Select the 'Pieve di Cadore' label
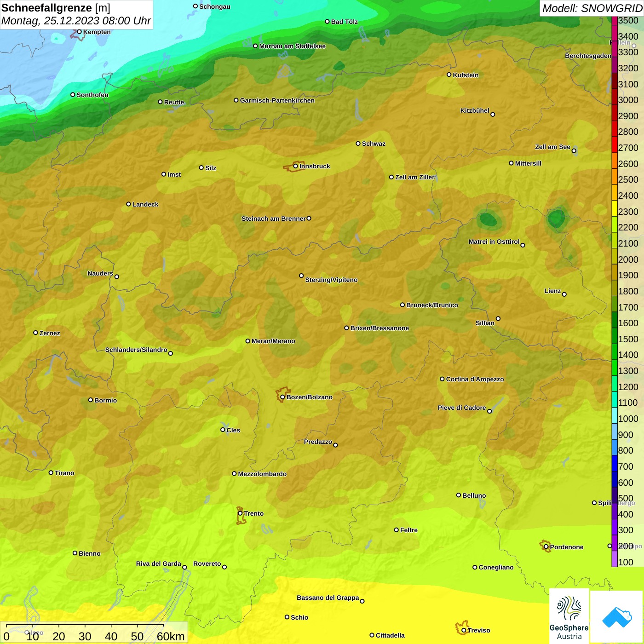644x644 pixels. pos(462,408)
